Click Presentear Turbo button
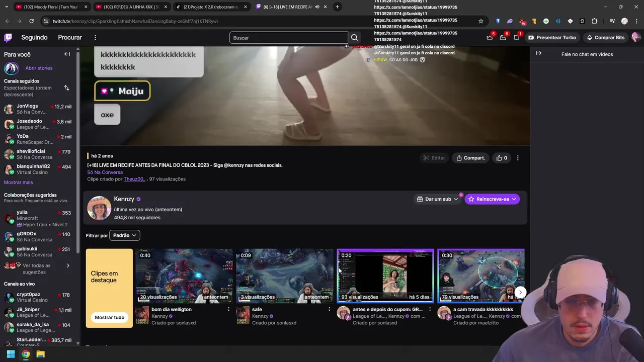 coord(552,38)
